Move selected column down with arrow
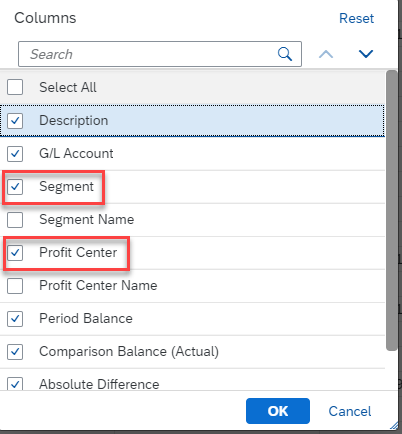The image size is (402, 434). point(366,54)
